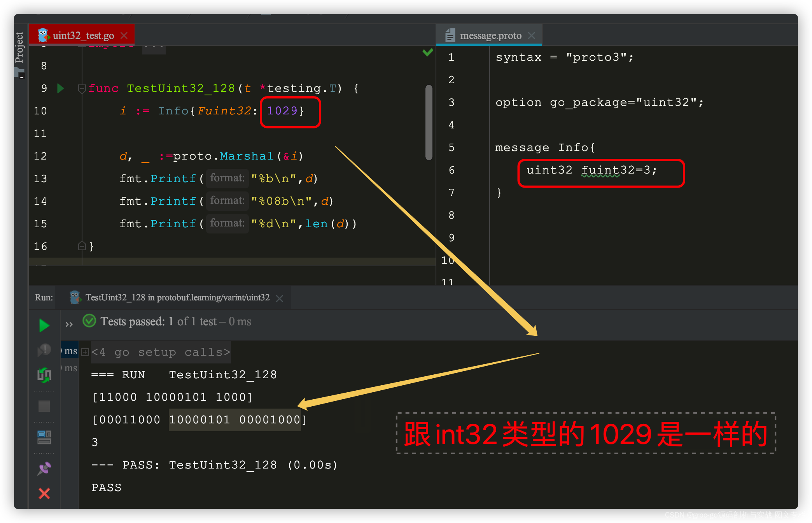812x523 pixels.
Task: Expand the 4 go setup calls fold
Action: tap(85, 352)
